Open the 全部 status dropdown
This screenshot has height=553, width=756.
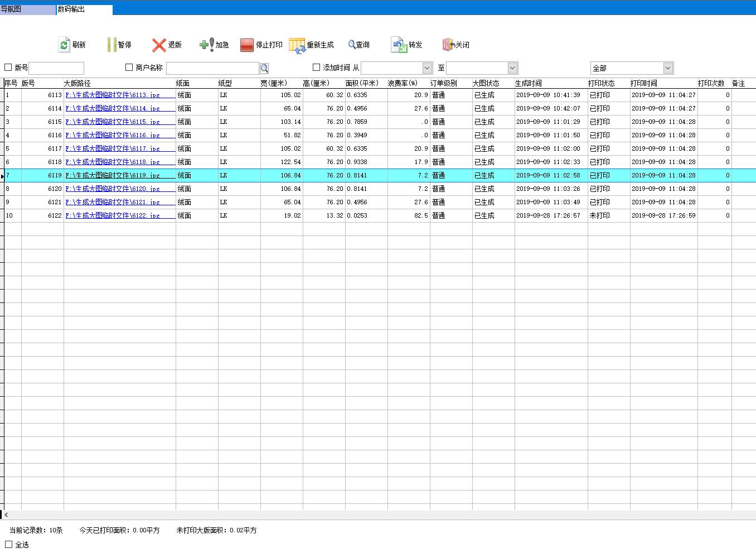click(x=668, y=68)
